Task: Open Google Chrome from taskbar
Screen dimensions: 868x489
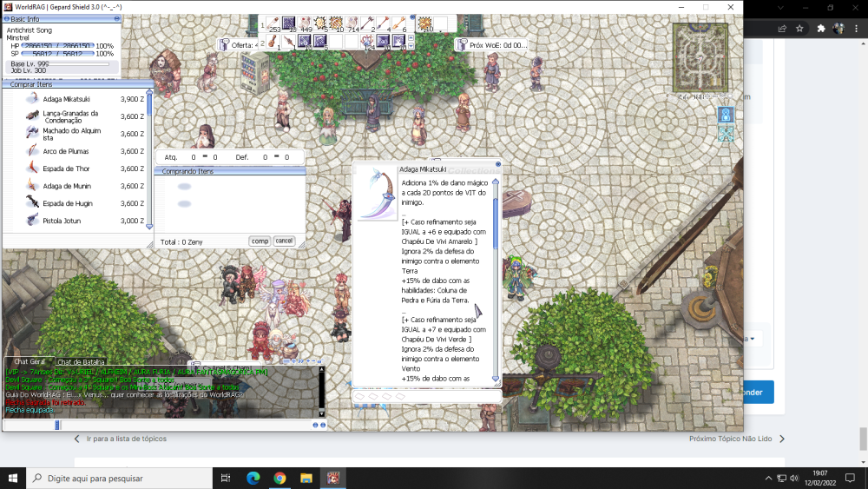Action: tap(279, 478)
